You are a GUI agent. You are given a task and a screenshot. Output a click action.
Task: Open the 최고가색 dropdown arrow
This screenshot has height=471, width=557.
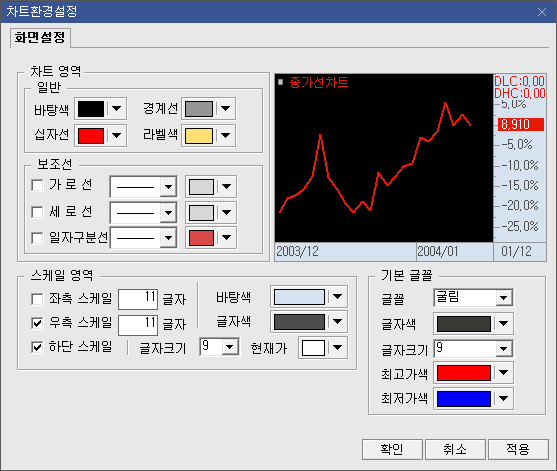click(503, 373)
